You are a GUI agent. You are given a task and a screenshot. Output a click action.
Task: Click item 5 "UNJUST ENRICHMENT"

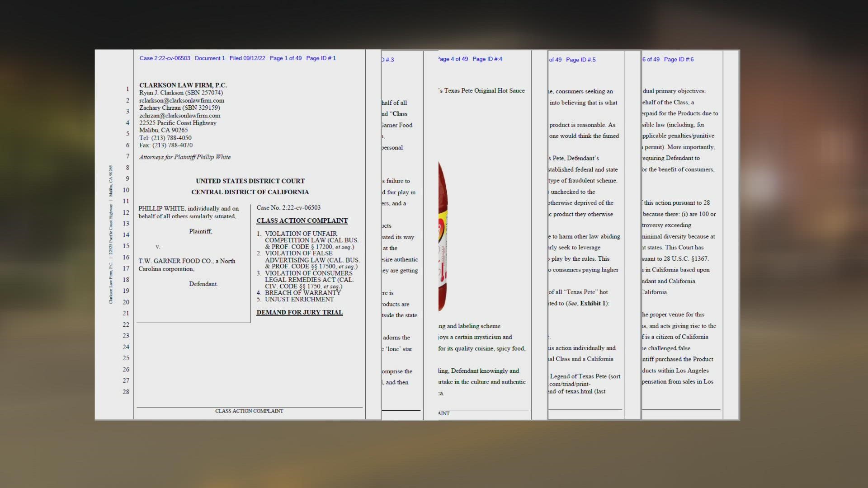(x=299, y=299)
